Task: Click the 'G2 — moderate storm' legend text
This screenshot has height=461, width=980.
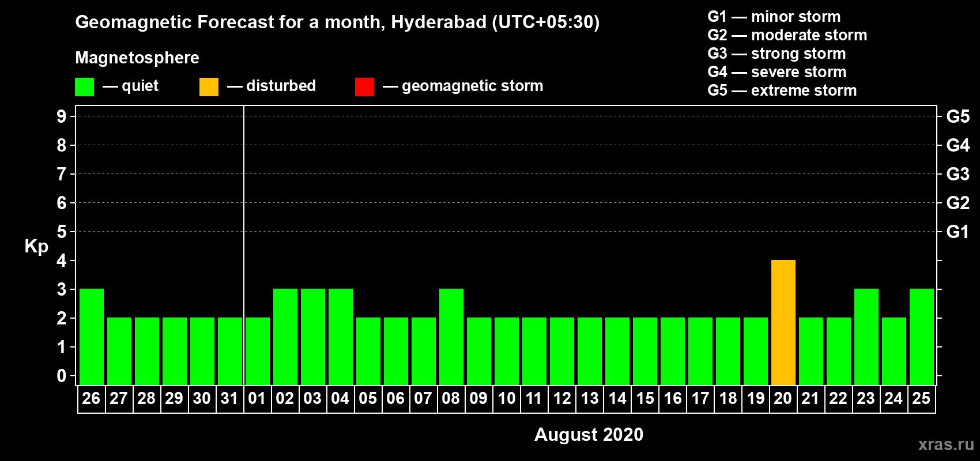Action: point(787,35)
